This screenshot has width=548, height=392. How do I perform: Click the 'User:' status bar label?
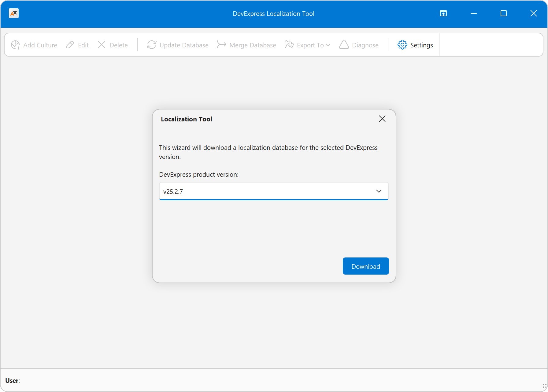tap(13, 381)
